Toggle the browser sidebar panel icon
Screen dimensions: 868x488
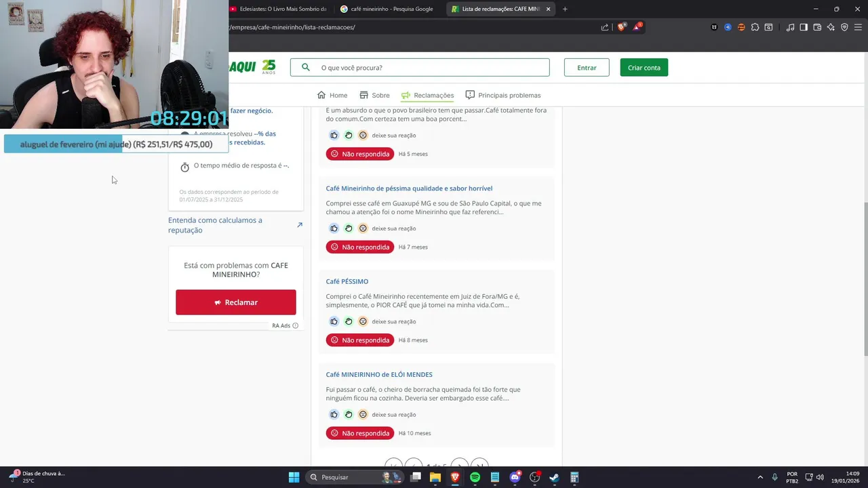[x=804, y=27]
